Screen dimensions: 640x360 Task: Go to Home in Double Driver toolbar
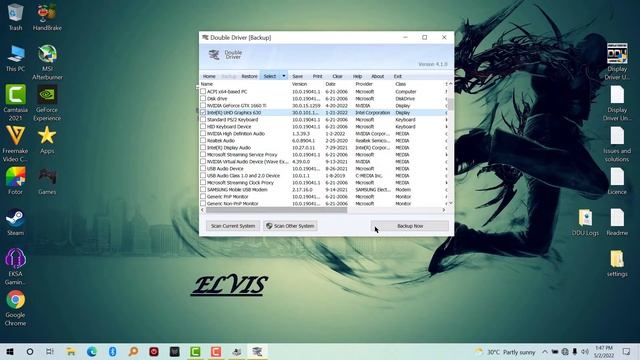[x=209, y=76]
